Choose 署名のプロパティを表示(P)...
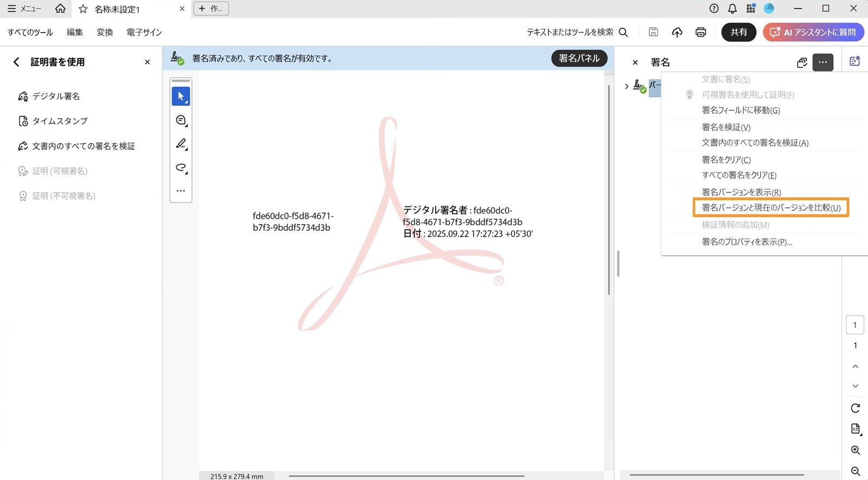868x480 pixels. [x=746, y=242]
